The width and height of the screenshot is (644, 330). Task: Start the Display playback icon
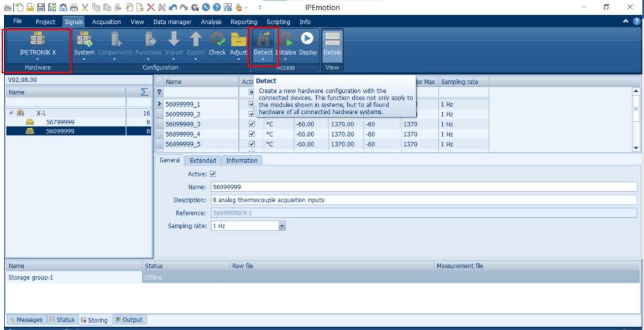[307, 39]
